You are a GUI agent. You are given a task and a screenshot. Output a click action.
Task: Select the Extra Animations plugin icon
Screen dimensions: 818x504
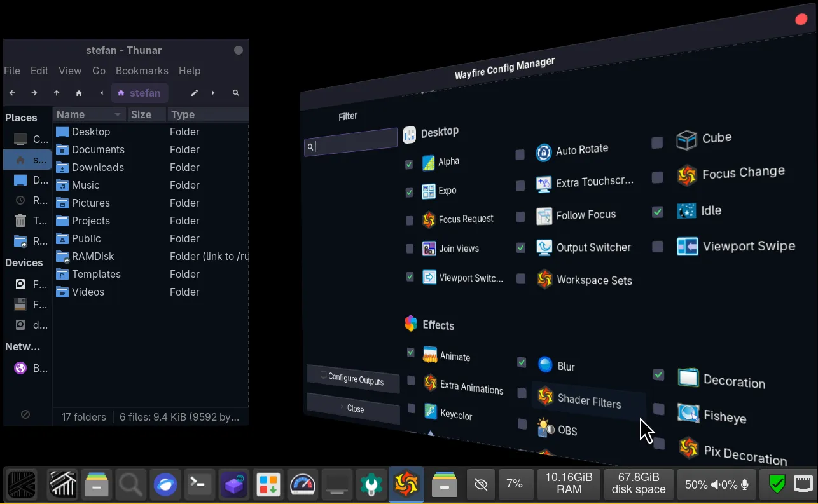(430, 383)
